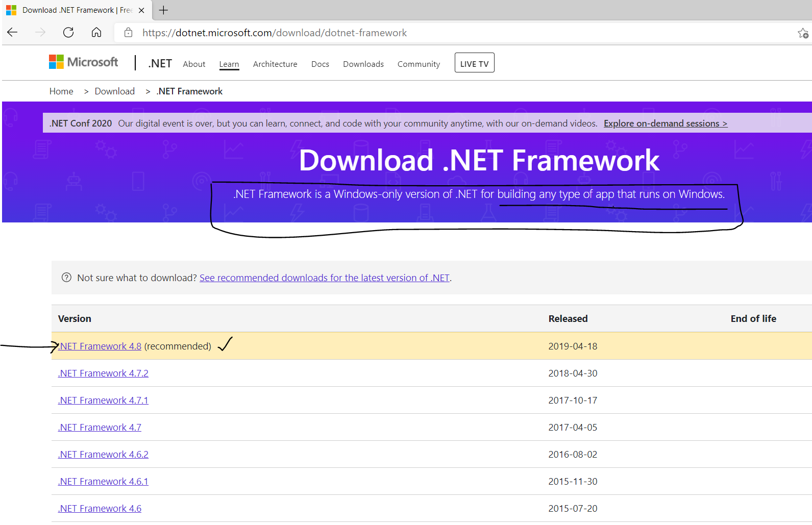Click release date 2016-08-02
This screenshot has height=525, width=812.
573,454
